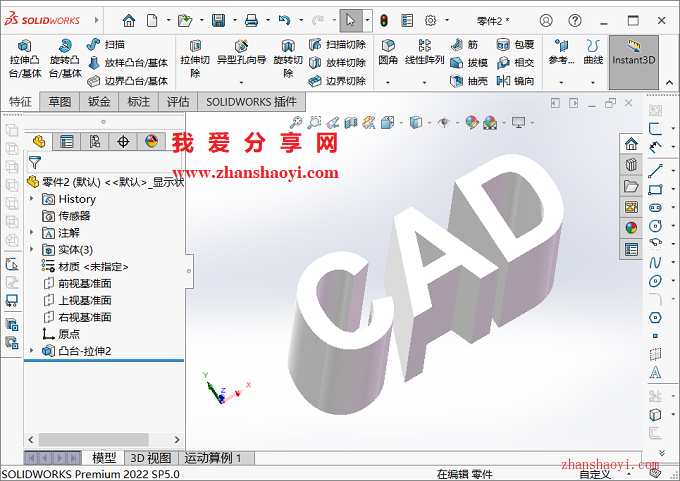Open task pane Appearances color ball
The width and height of the screenshot is (680, 481).
pyautogui.click(x=631, y=227)
